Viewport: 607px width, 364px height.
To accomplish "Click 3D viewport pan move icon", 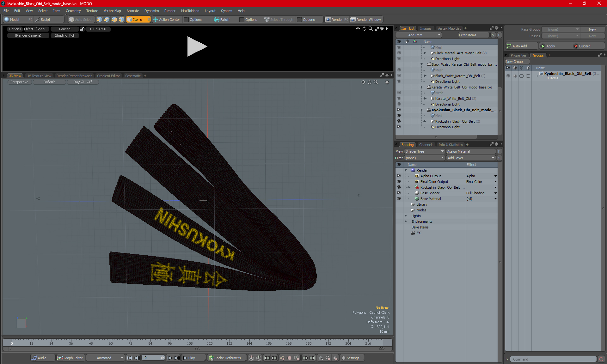I will (x=363, y=82).
